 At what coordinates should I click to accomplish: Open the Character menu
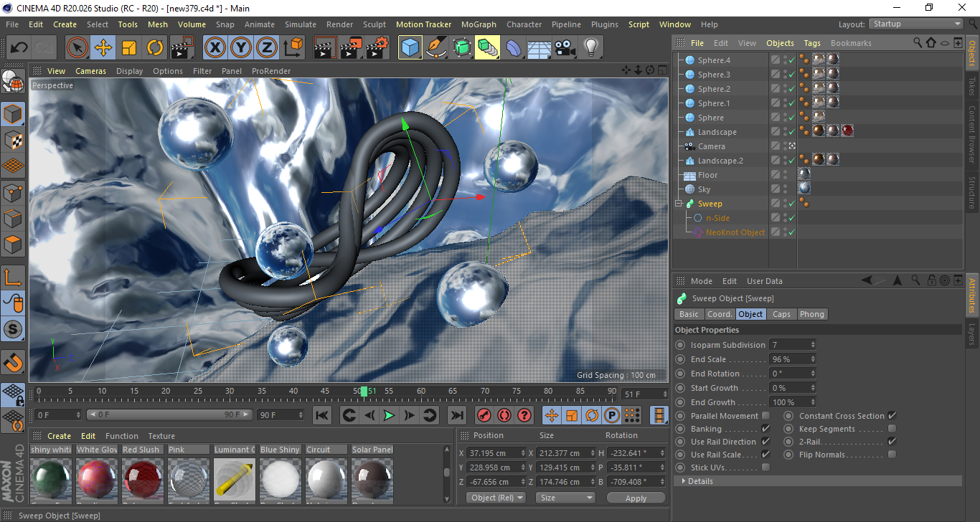pos(524,24)
